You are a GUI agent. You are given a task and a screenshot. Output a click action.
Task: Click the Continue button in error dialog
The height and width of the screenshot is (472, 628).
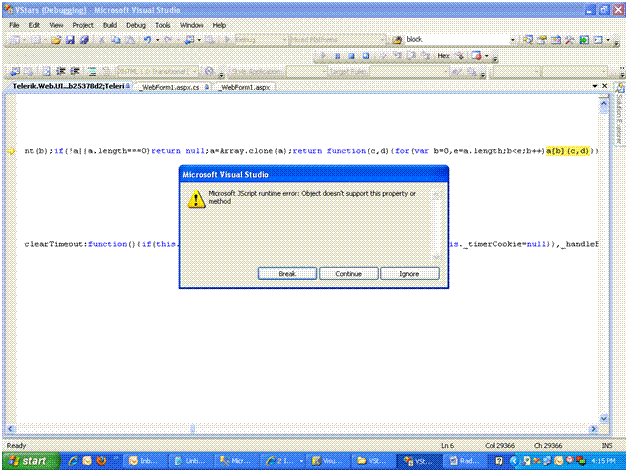coord(348,274)
